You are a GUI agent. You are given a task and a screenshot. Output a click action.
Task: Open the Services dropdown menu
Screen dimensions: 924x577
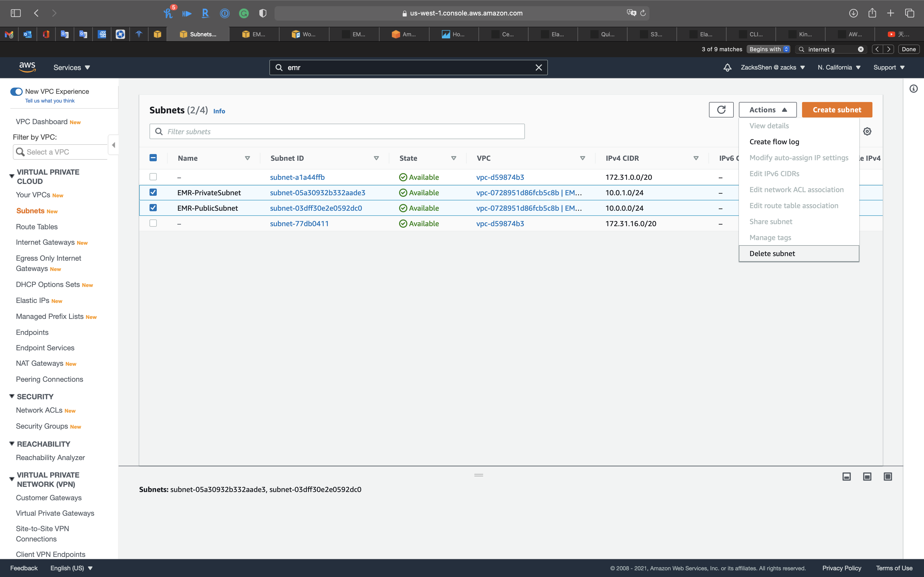pos(72,67)
